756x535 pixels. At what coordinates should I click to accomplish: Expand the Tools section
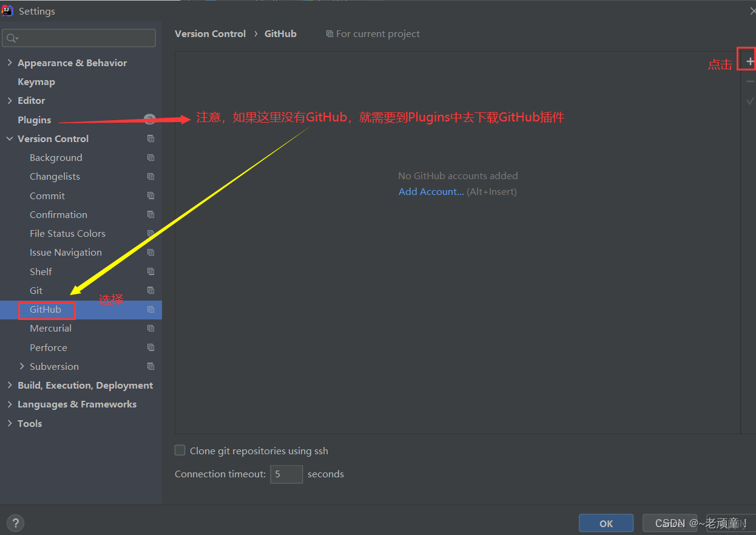coord(10,423)
